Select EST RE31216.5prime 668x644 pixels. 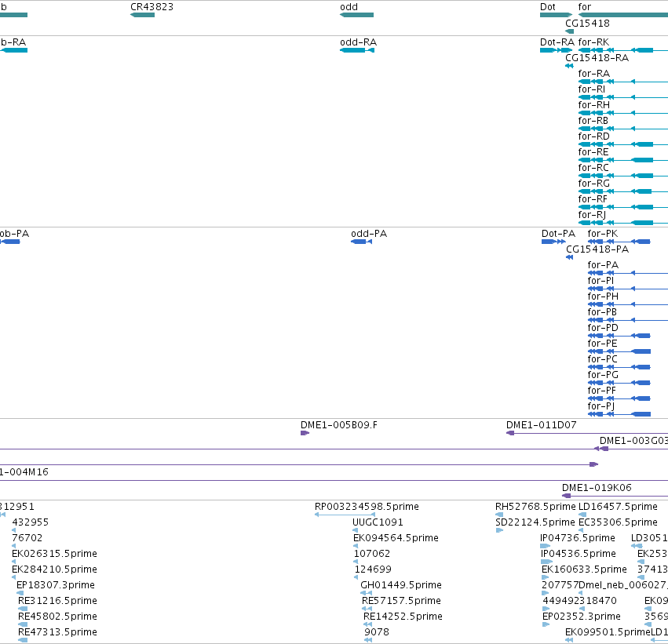pos(23,609)
